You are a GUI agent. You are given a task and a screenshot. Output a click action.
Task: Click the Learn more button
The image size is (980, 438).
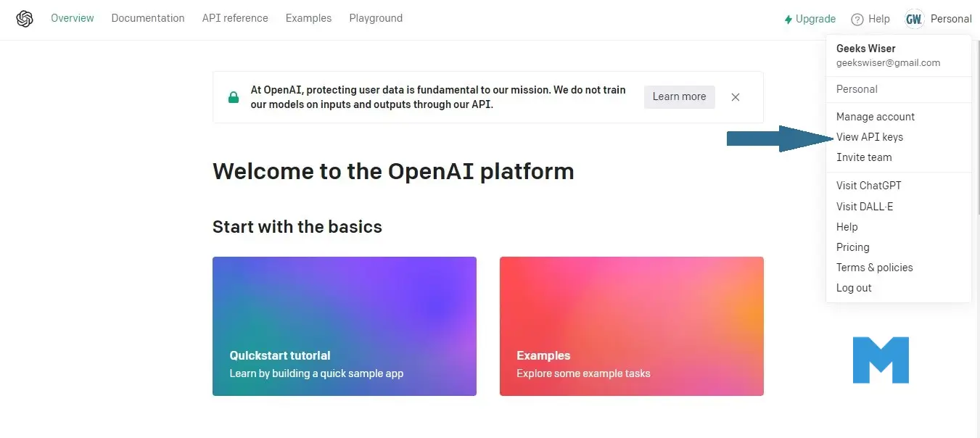coord(679,97)
